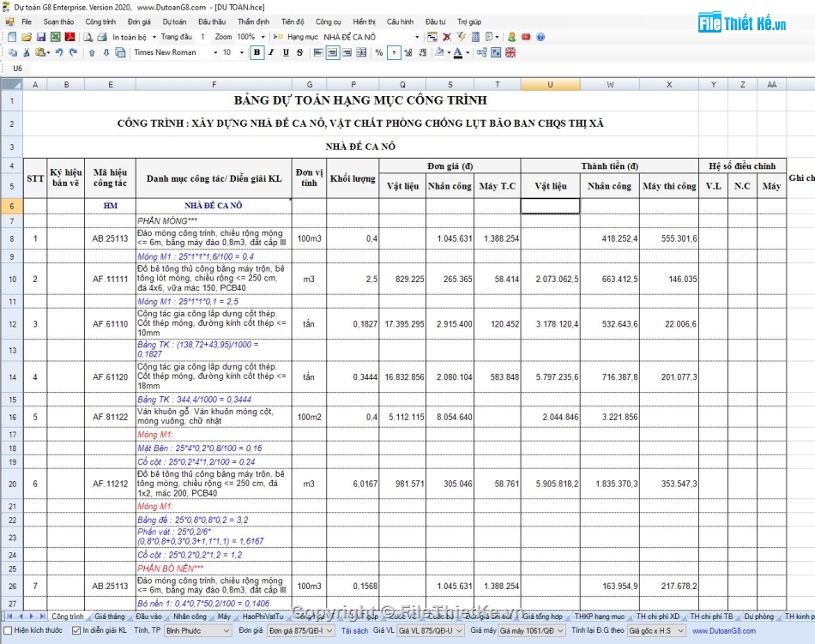Open the font size 10 dropdown
This screenshot has width=815, height=644.
coord(241,52)
